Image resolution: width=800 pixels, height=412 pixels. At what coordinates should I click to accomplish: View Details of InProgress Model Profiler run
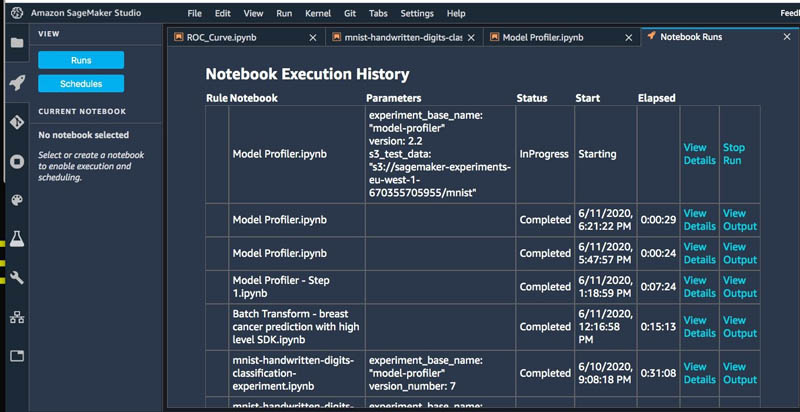[x=699, y=154]
